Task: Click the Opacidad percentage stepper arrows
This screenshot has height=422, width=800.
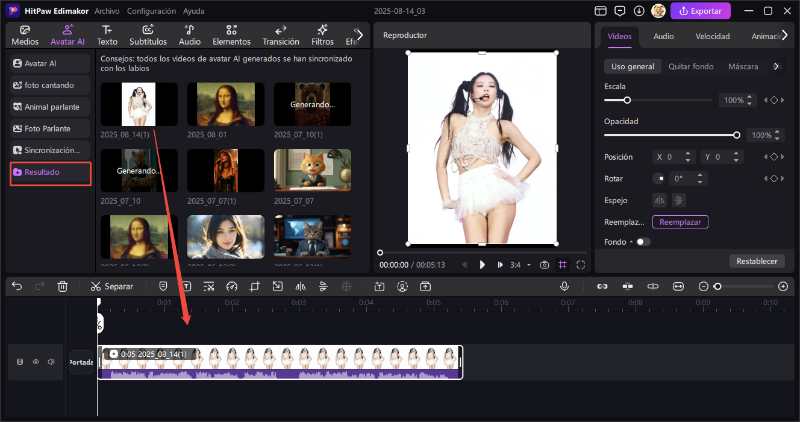Action: (x=777, y=135)
